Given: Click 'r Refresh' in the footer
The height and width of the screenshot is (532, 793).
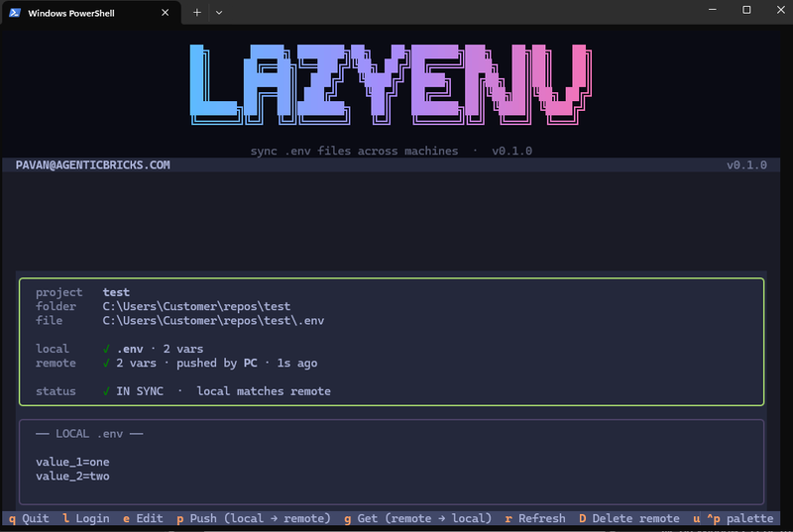Looking at the screenshot, I should (535, 519).
